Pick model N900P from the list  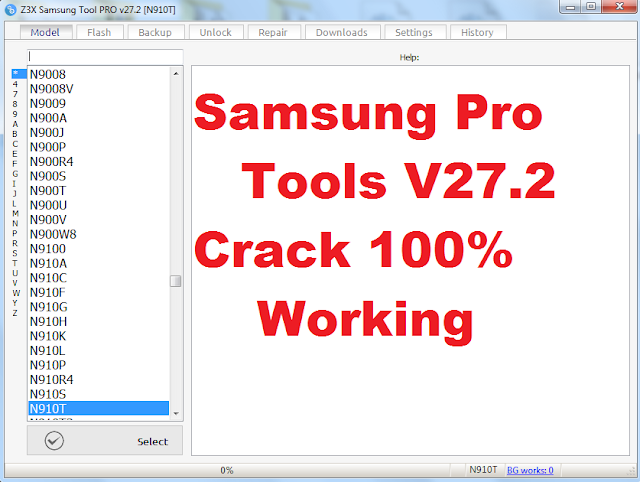[98, 147]
